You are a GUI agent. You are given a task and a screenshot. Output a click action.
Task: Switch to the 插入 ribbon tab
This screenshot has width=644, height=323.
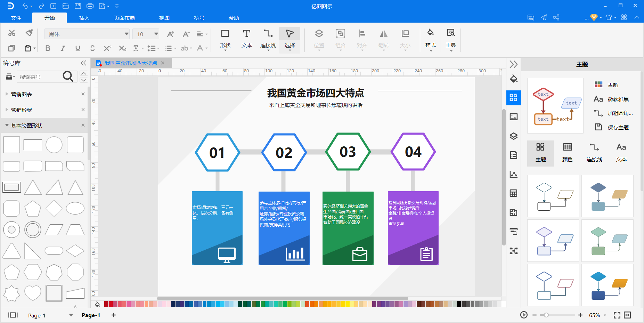tap(84, 18)
